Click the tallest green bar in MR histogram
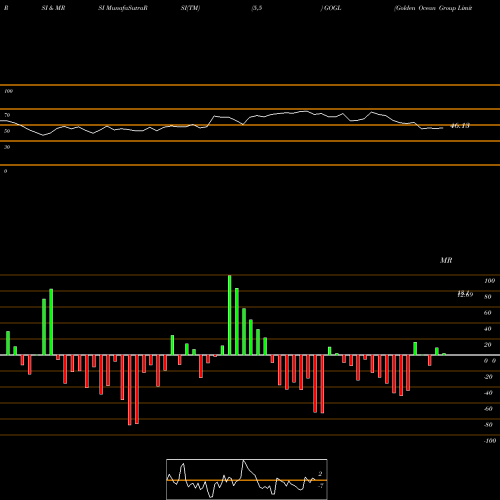This screenshot has width=500, height=500. [x=230, y=315]
